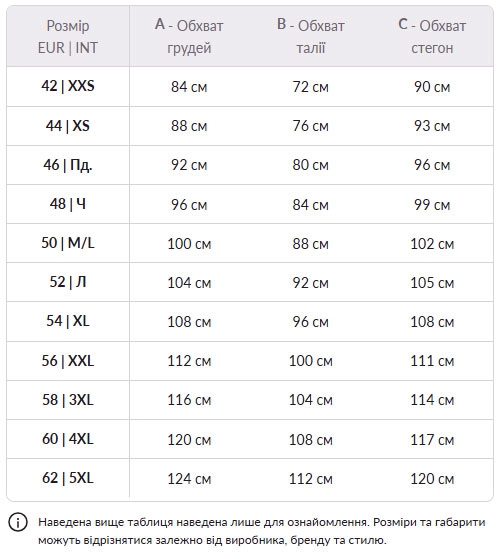Click the 52 | Л size cell
The width and height of the screenshot is (502, 559).
pos(68,282)
